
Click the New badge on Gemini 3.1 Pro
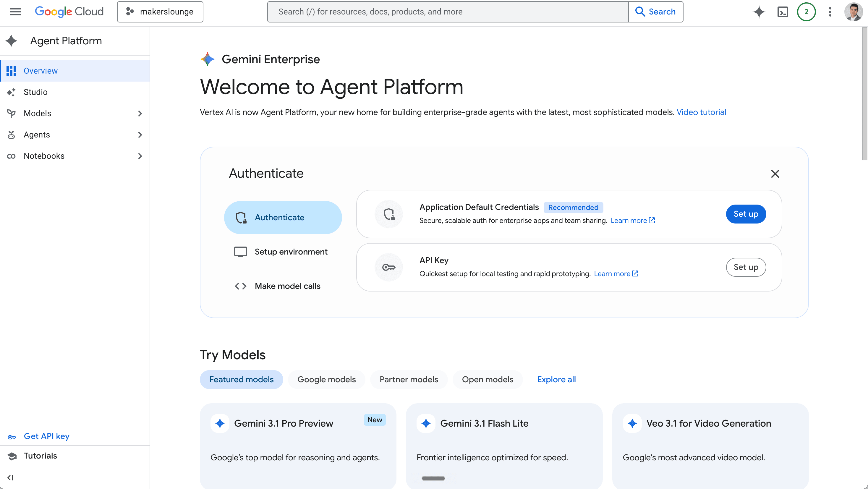[x=375, y=420]
